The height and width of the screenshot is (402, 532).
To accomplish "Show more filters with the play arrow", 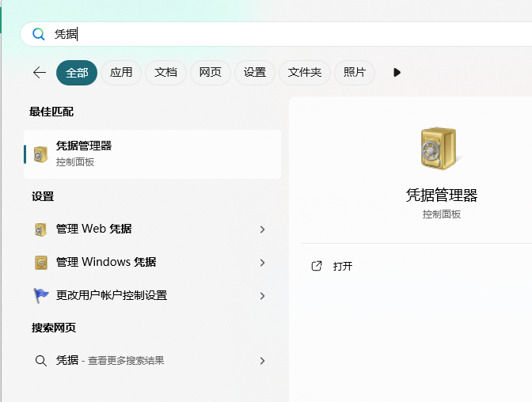I will click(x=397, y=73).
